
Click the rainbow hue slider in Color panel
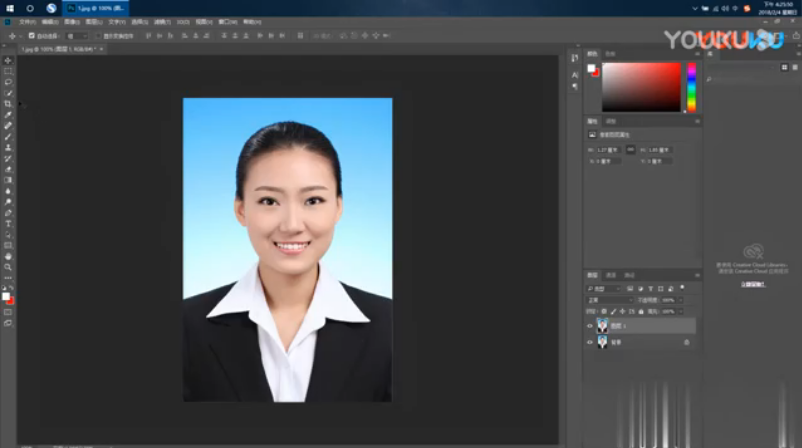click(691, 87)
